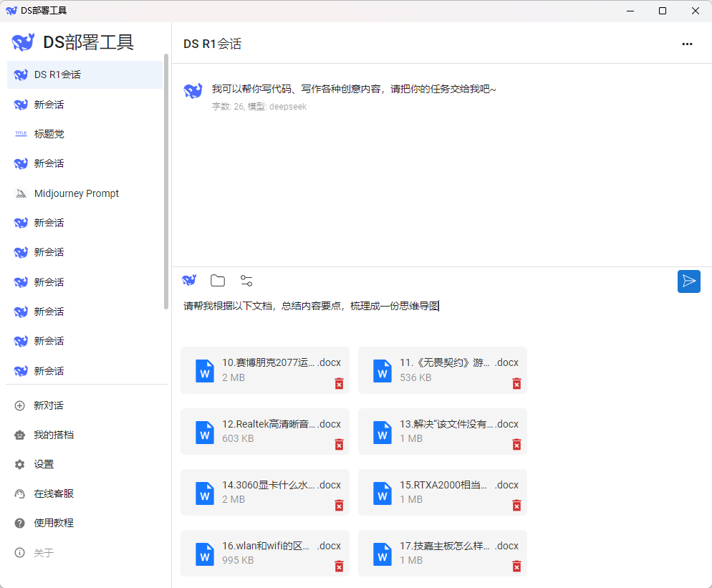
Task: Minimize the DS部署工具 window
Action: pyautogui.click(x=630, y=11)
